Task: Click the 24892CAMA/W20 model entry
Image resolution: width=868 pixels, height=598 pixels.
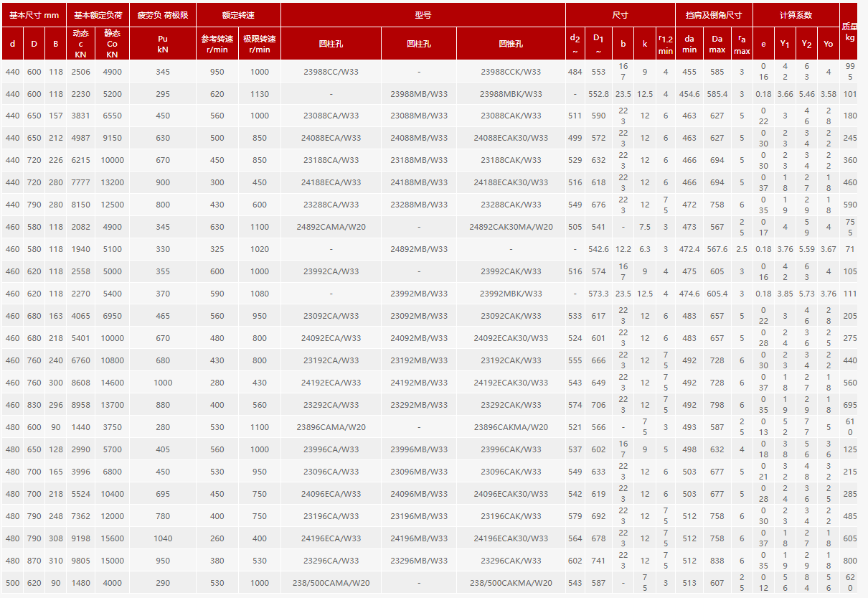Action: [331, 228]
